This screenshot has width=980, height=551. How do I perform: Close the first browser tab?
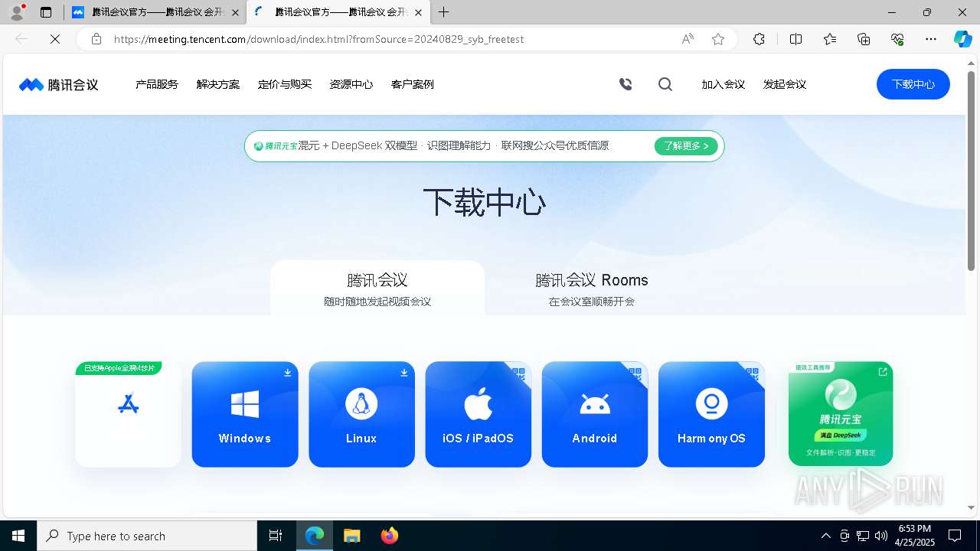tap(235, 12)
